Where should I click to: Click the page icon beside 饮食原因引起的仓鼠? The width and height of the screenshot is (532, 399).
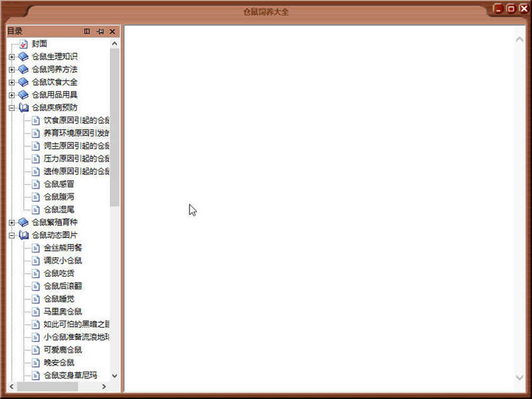[x=36, y=120]
